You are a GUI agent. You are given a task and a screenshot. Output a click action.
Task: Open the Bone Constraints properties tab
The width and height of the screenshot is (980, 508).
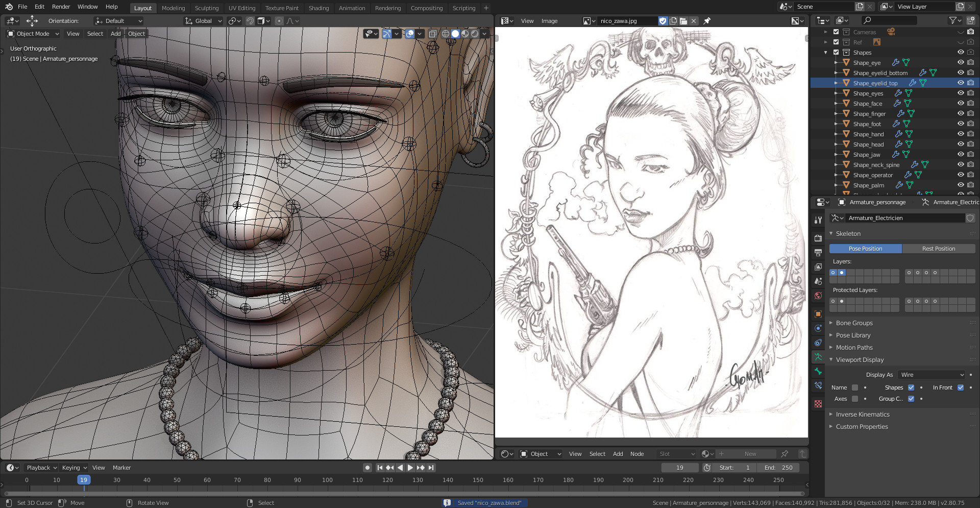coord(818,385)
